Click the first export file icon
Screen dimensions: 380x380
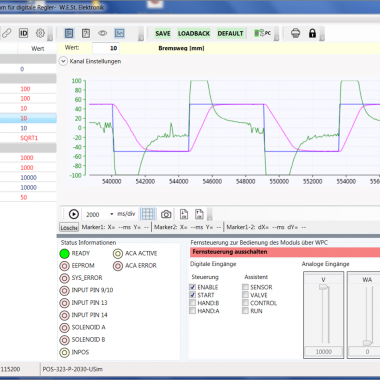click(x=184, y=214)
